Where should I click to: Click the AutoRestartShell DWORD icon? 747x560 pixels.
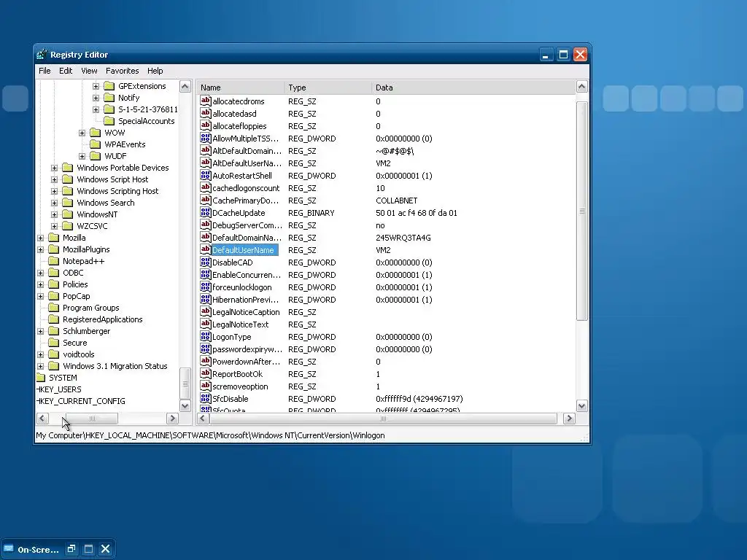tap(205, 175)
